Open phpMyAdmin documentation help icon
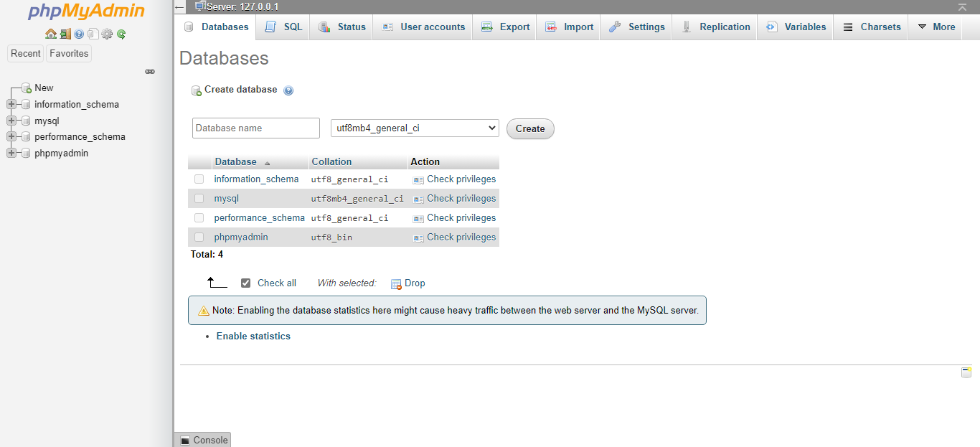980x447 pixels. pos(79,34)
